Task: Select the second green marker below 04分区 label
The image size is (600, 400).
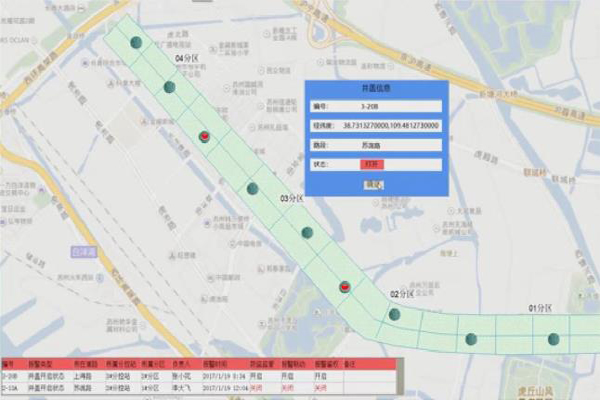Action: (170, 87)
